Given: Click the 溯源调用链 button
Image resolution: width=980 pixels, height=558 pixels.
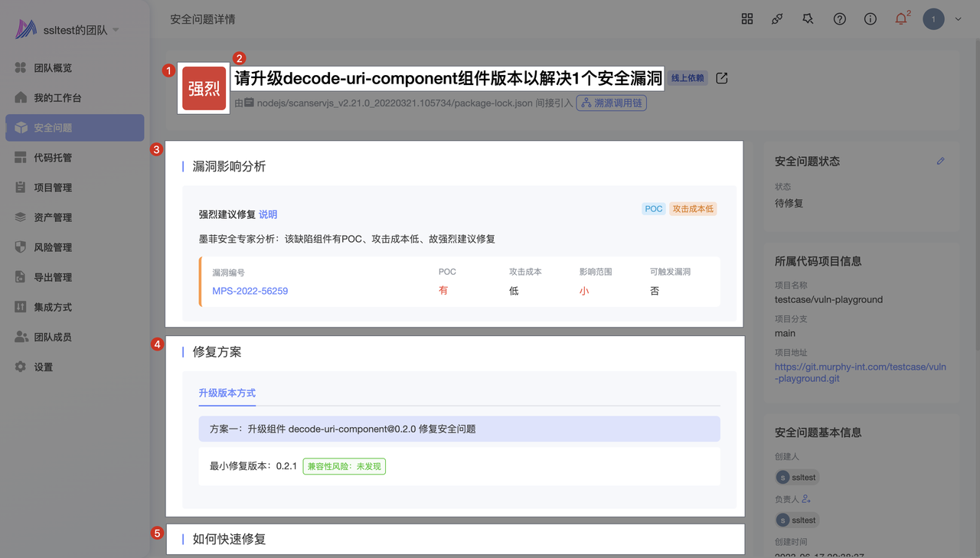Looking at the screenshot, I should pyautogui.click(x=612, y=103).
